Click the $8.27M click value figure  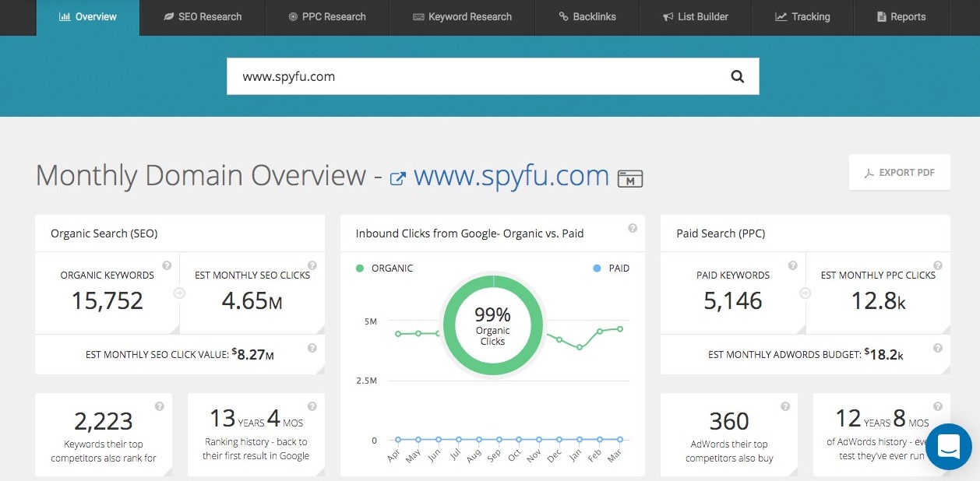tap(252, 354)
